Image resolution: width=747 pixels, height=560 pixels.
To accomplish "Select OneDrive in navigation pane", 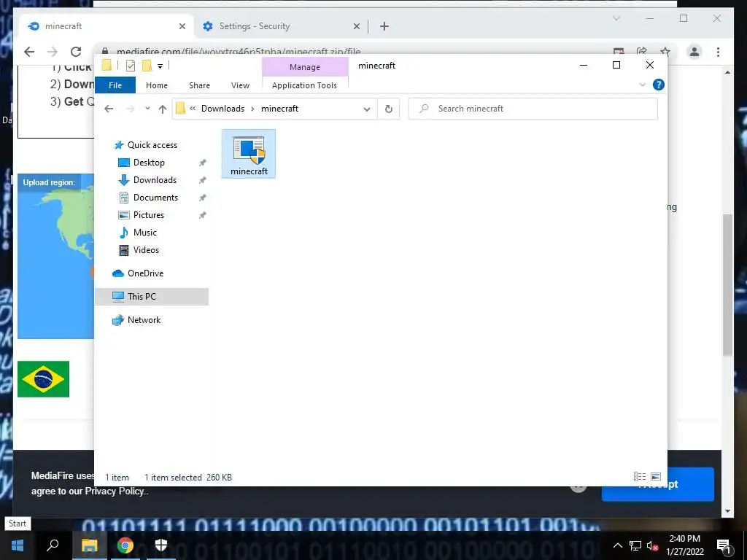I will pos(145,273).
